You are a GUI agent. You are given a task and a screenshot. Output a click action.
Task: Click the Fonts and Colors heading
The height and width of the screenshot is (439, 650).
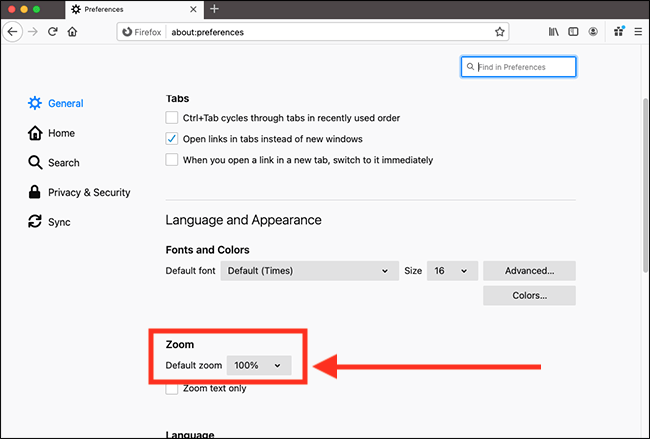(207, 250)
